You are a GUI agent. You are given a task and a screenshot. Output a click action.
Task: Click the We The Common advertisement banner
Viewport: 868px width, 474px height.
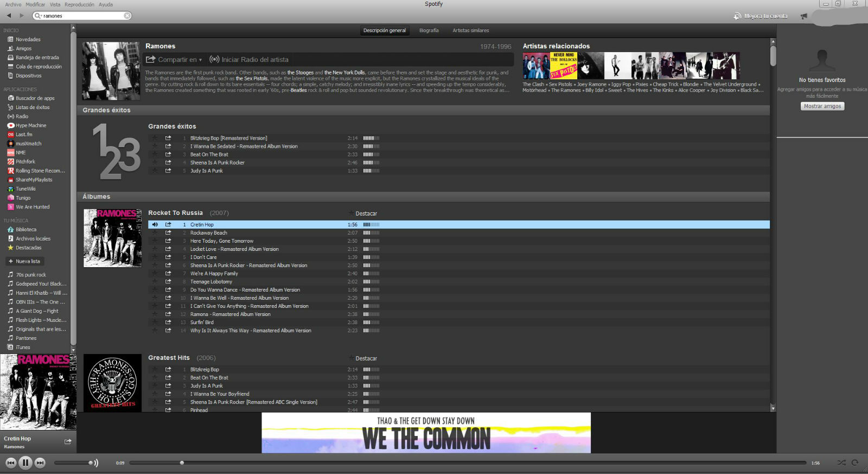pos(426,433)
